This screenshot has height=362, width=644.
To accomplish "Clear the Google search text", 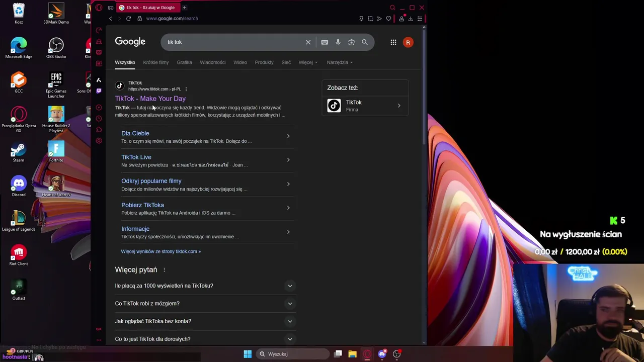I will [308, 42].
